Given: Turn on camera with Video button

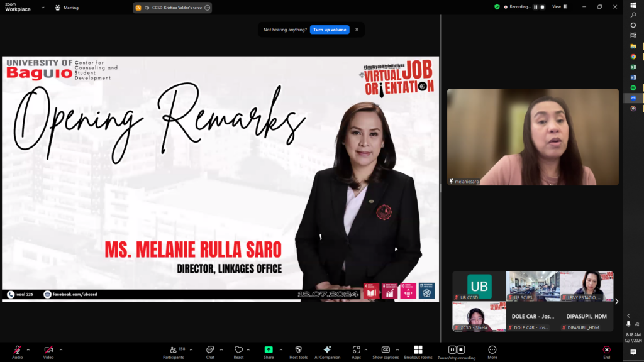Looking at the screenshot, I should tap(48, 352).
